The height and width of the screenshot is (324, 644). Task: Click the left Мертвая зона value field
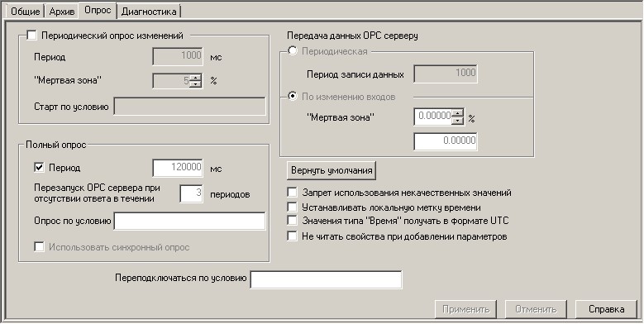click(x=172, y=81)
